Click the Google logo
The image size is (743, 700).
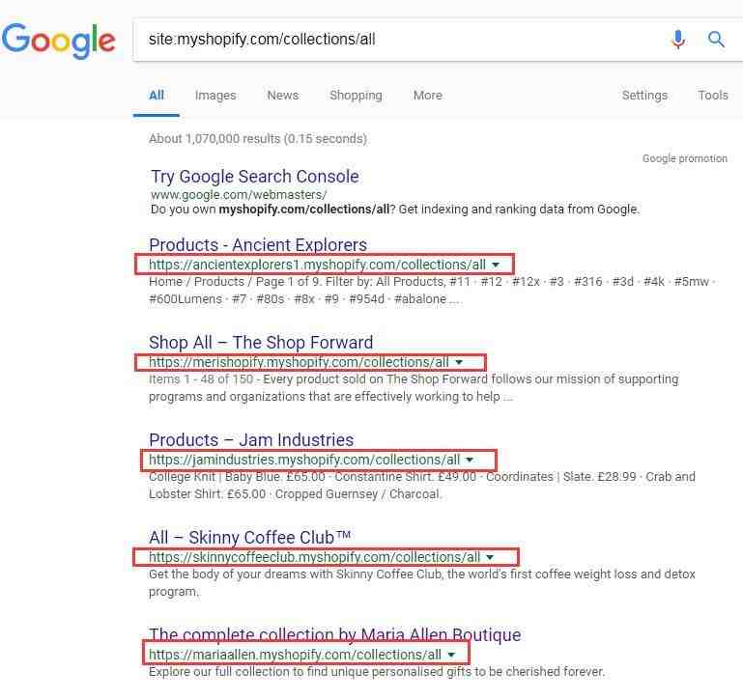[58, 40]
